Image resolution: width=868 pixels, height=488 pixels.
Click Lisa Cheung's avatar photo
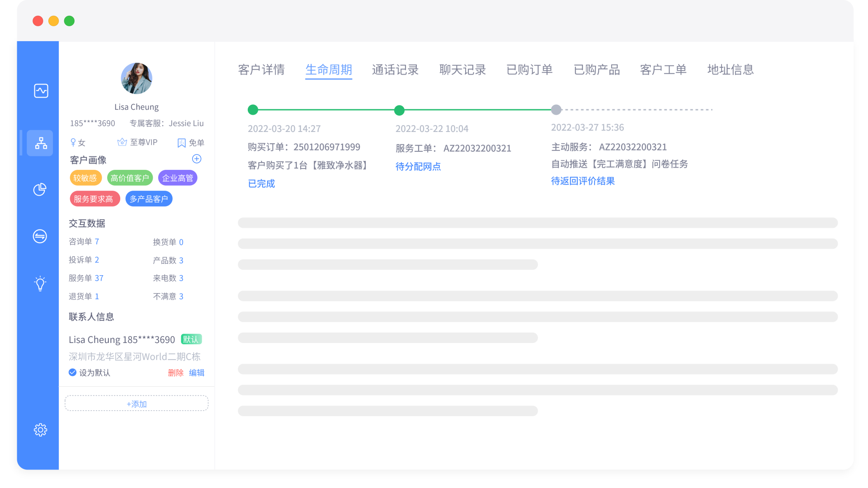[x=137, y=78]
